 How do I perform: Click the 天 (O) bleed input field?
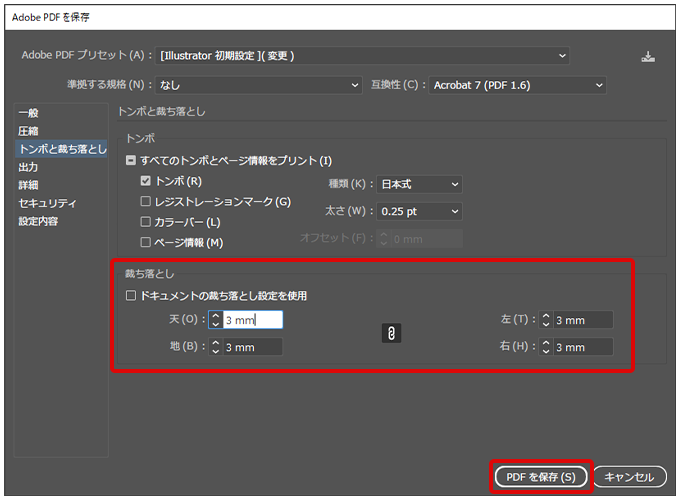[x=253, y=320]
